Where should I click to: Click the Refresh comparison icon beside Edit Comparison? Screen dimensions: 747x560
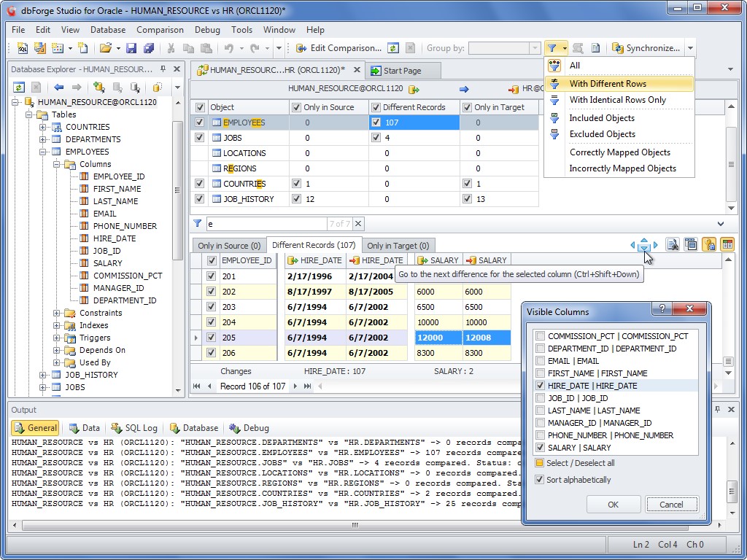(393, 48)
